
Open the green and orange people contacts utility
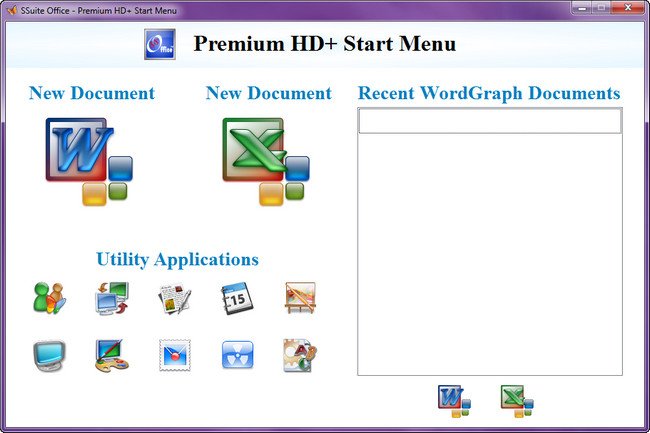pyautogui.click(x=49, y=298)
